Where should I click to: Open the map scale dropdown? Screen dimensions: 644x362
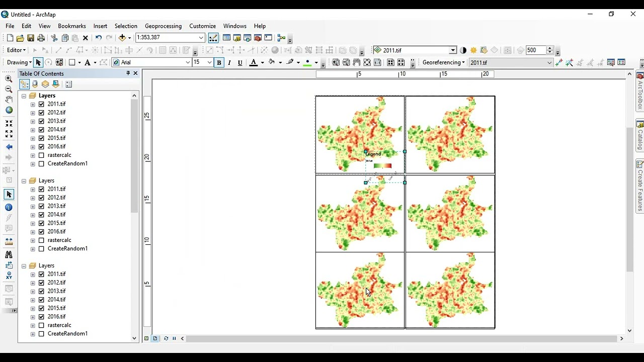[201, 38]
